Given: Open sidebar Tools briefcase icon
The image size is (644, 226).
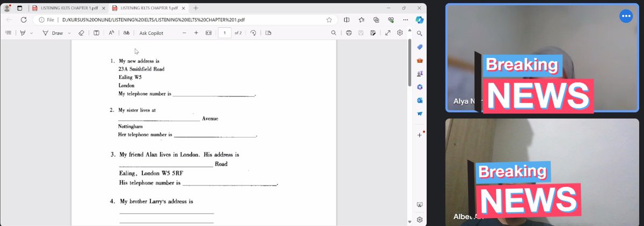Looking at the screenshot, I should click(420, 60).
